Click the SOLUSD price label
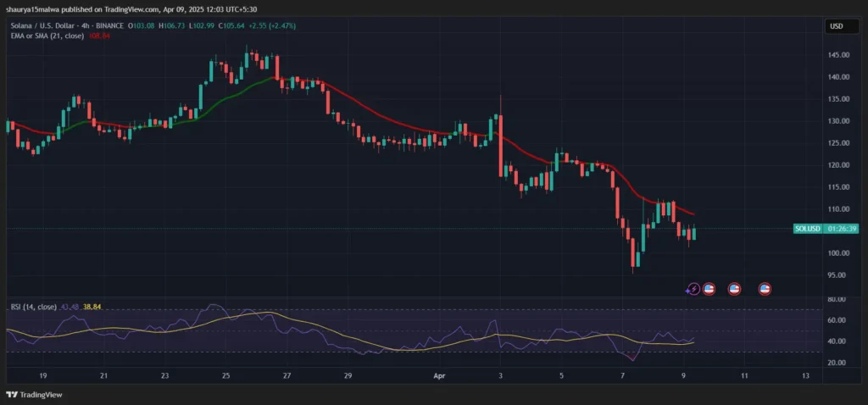This screenshot has height=405, width=868. 808,229
